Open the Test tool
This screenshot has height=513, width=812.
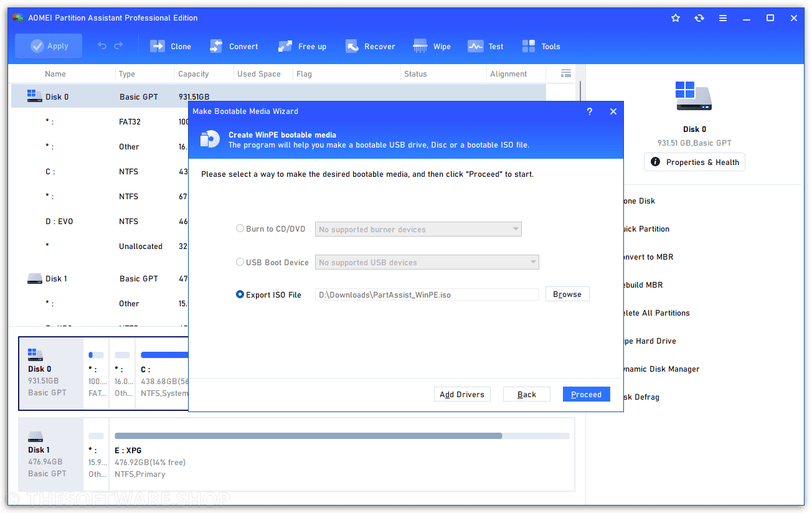pos(486,46)
